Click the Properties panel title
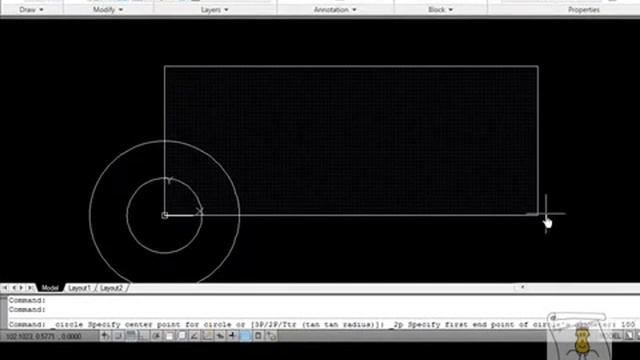Viewport: 640px width, 360px height. coord(584,9)
